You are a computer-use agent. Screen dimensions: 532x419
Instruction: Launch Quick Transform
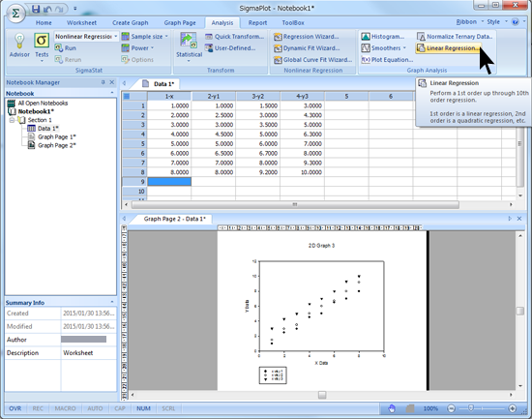235,37
